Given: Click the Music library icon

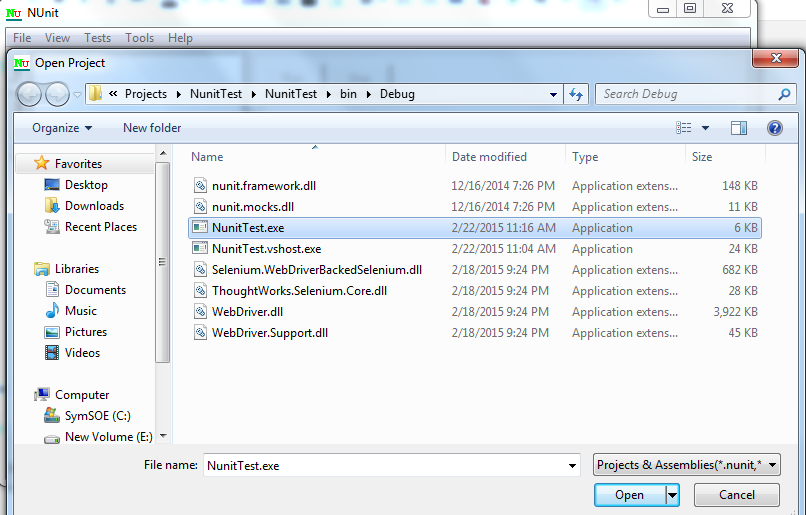Looking at the screenshot, I should (52, 310).
